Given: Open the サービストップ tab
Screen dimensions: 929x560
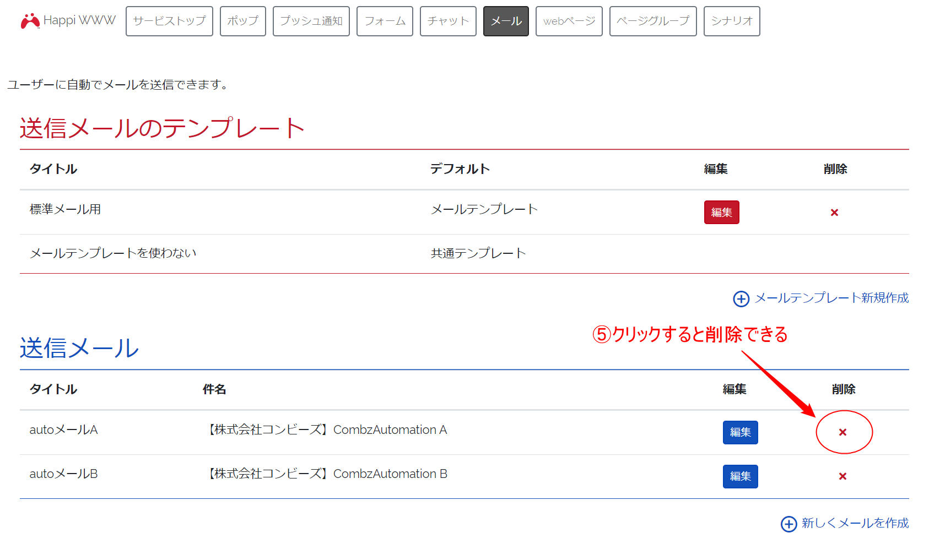Looking at the screenshot, I should click(169, 21).
